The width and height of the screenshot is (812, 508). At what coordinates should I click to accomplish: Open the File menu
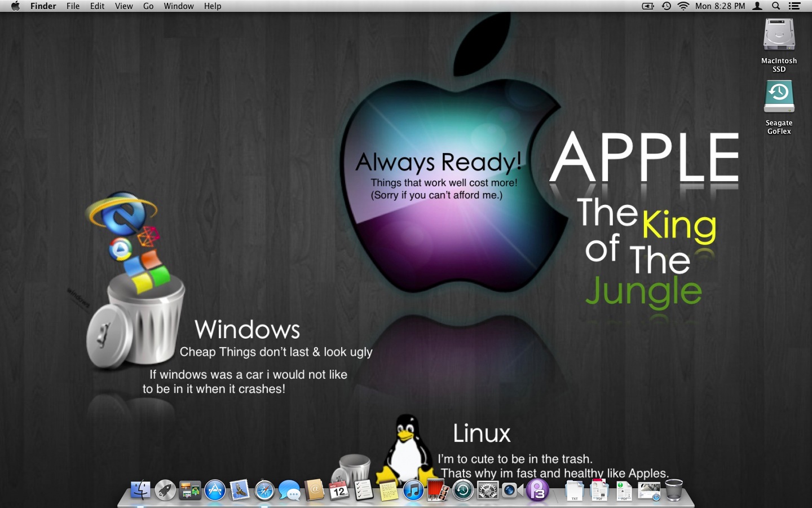73,6
